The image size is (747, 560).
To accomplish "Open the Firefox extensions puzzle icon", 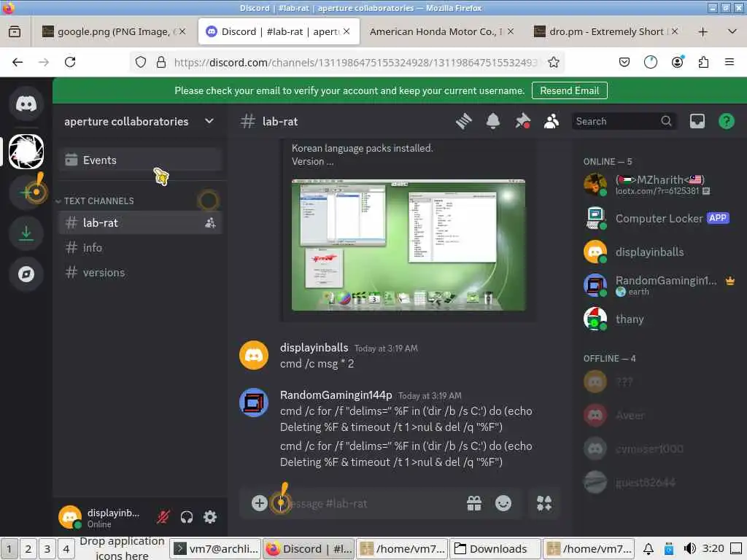I will click(703, 63).
